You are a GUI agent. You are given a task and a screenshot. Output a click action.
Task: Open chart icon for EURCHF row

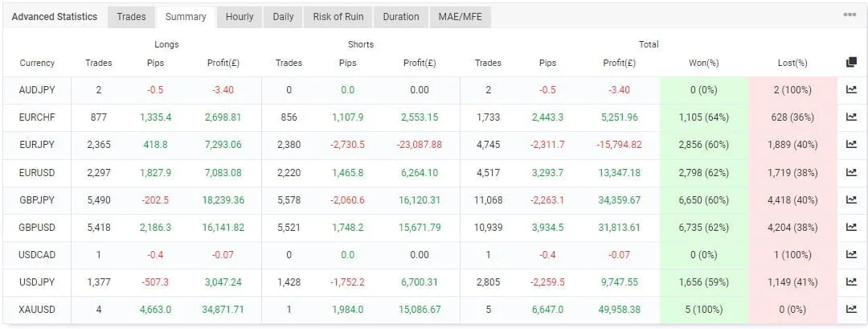851,117
